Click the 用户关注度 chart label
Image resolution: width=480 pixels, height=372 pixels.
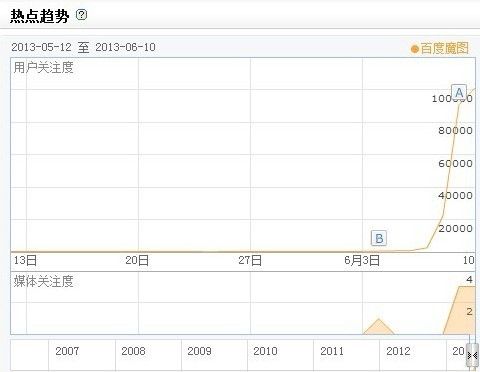click(x=43, y=67)
